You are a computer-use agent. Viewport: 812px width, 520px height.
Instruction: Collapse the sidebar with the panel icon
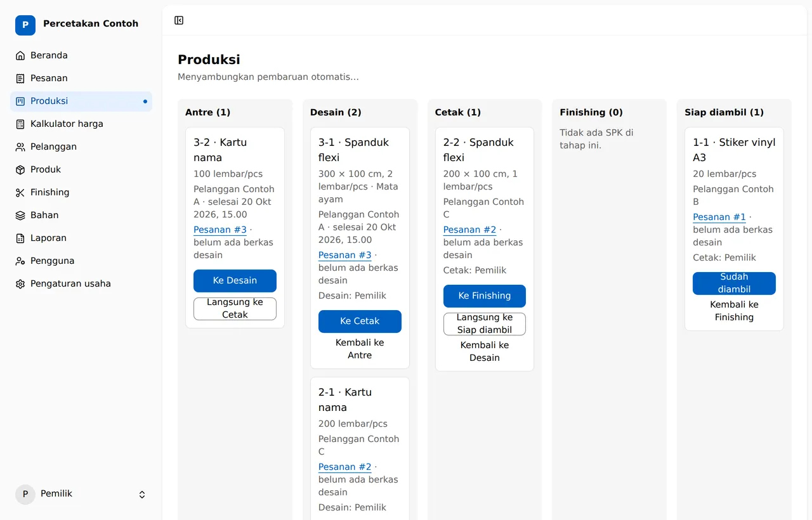[x=179, y=20]
